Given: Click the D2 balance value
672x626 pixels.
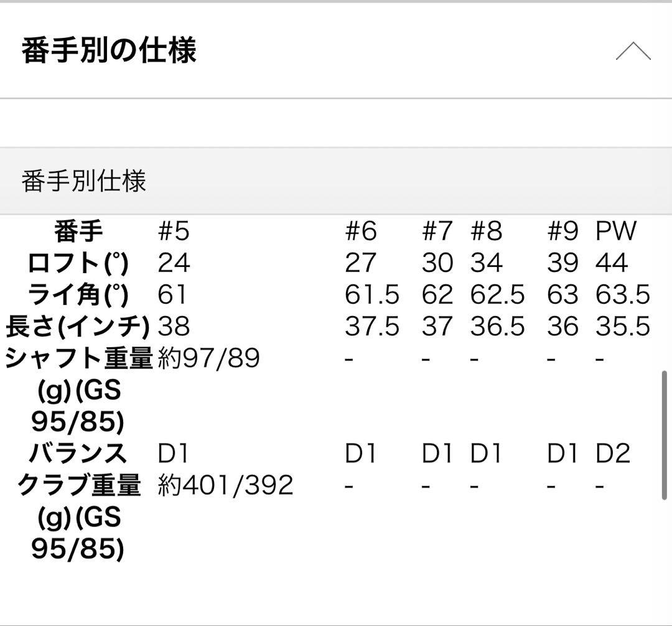Looking at the screenshot, I should pos(613,454).
